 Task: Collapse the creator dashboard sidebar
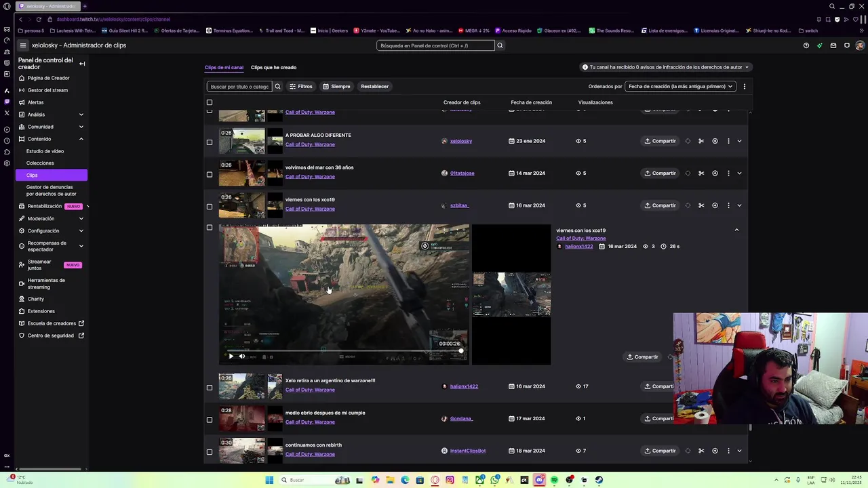click(82, 64)
